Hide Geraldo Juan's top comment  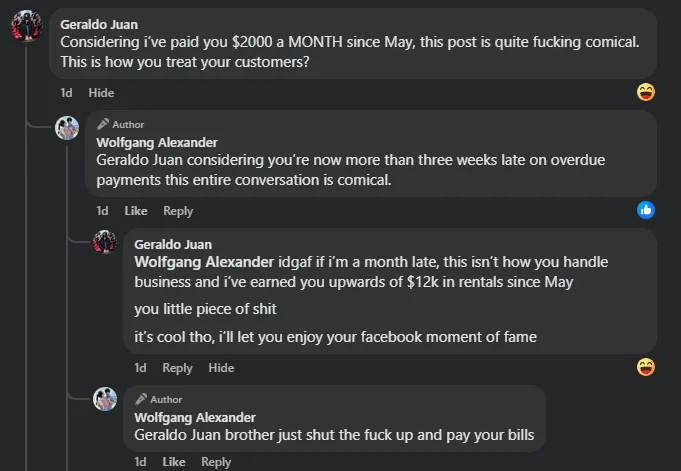[x=101, y=93]
